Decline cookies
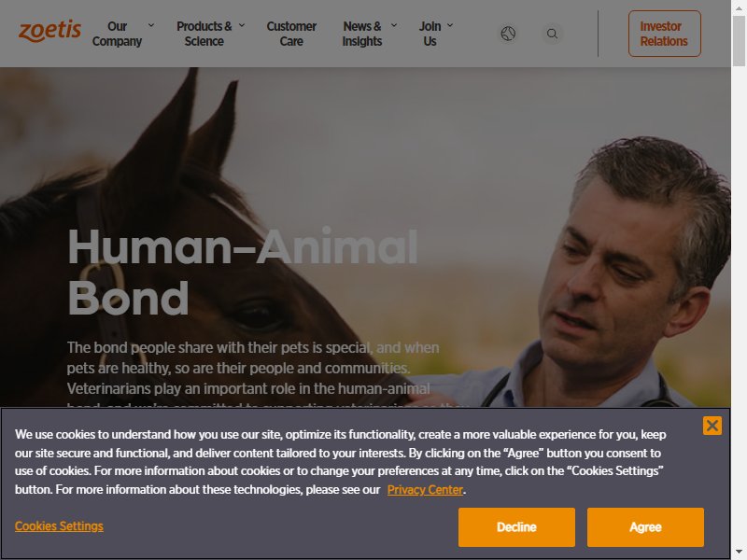This screenshot has height=560, width=747. tap(516, 527)
